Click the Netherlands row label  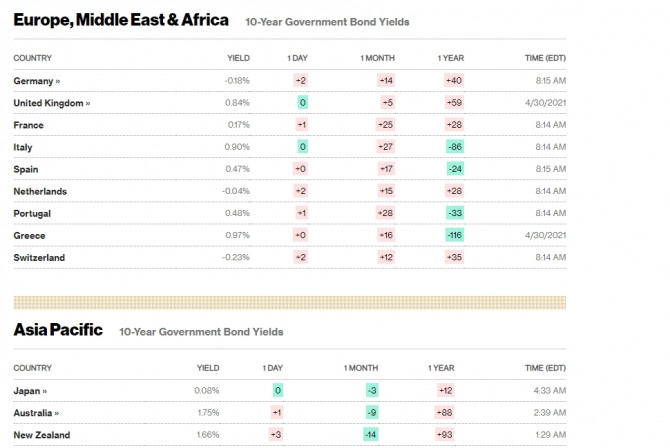[39, 191]
